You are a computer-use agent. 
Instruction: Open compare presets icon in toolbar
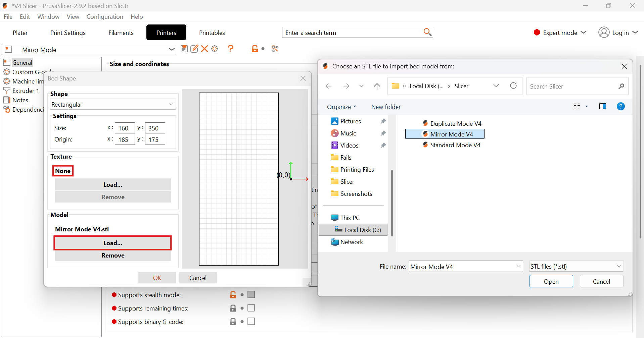pyautogui.click(x=275, y=49)
